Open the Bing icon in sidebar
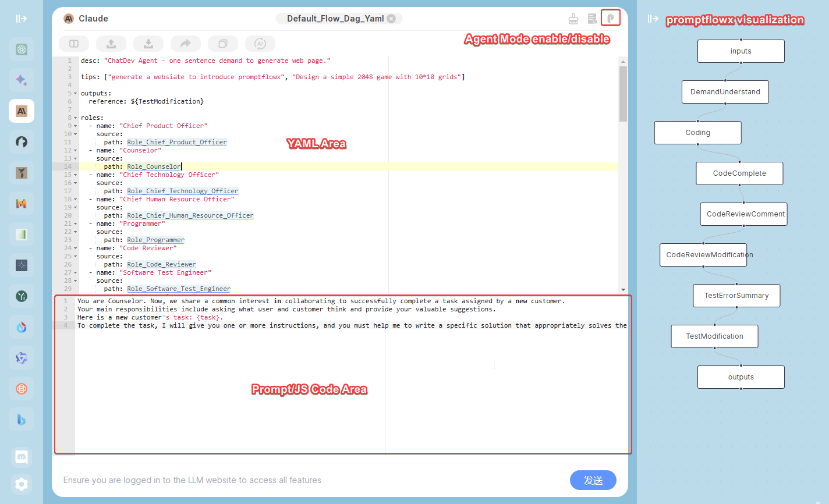Viewport: 829px width, 504px height. pos(22,419)
